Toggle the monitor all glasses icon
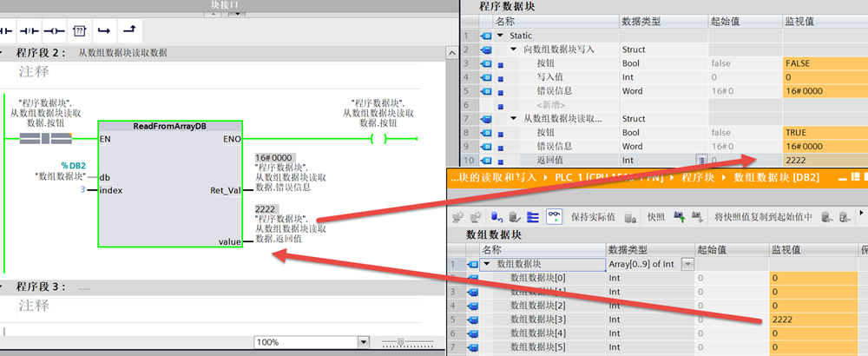 coord(553,216)
